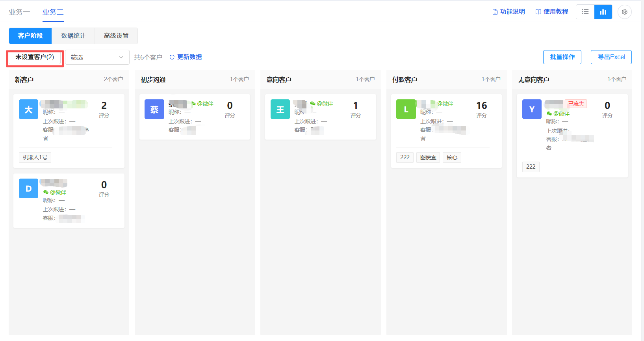Click the blue D customer avatar
The height and width of the screenshot is (341, 644).
(29, 188)
